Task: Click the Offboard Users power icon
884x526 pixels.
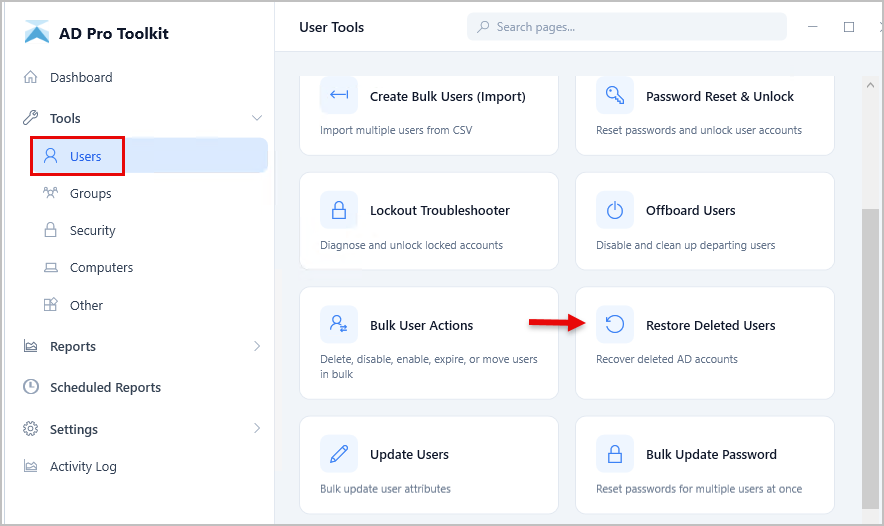Action: pos(615,211)
